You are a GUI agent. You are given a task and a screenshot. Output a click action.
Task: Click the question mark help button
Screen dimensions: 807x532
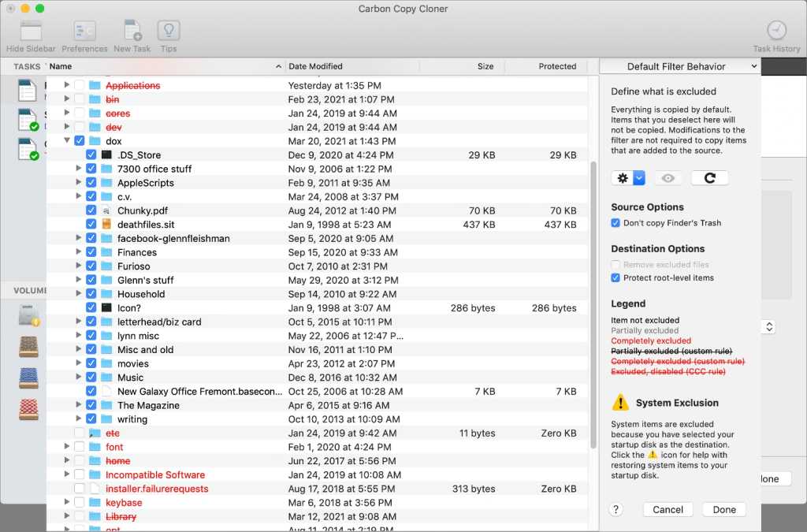(x=615, y=509)
